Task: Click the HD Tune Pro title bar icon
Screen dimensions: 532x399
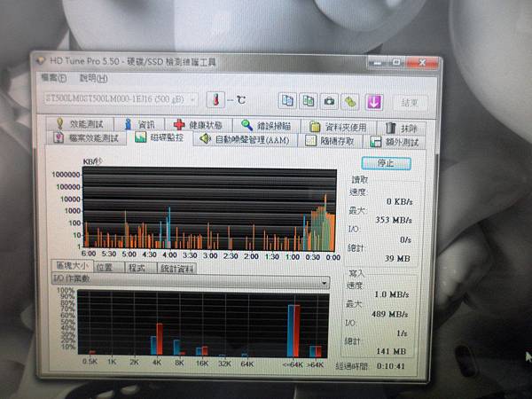Action: pos(41,60)
